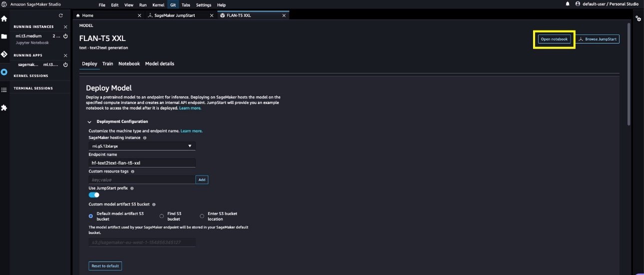This screenshot has height=275, width=644.
Task: Click Add button for resource tags
Action: (202, 179)
